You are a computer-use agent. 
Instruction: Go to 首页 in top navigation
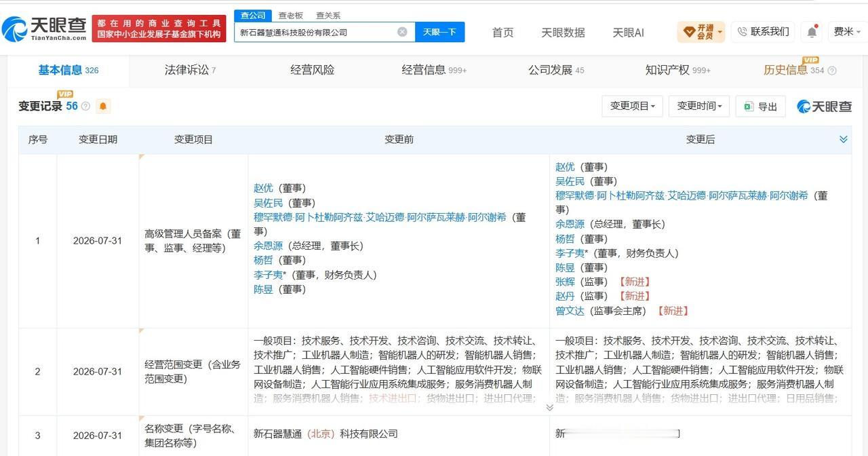click(502, 32)
